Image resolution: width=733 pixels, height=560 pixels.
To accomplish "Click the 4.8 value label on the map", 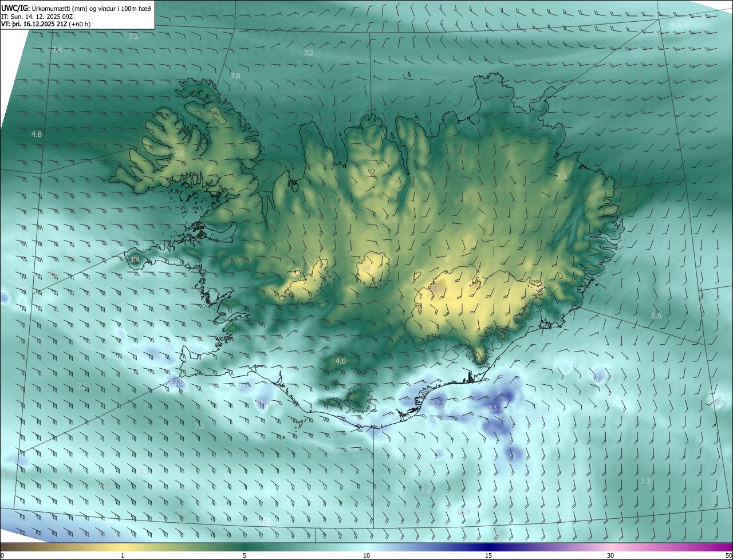I will (x=37, y=134).
